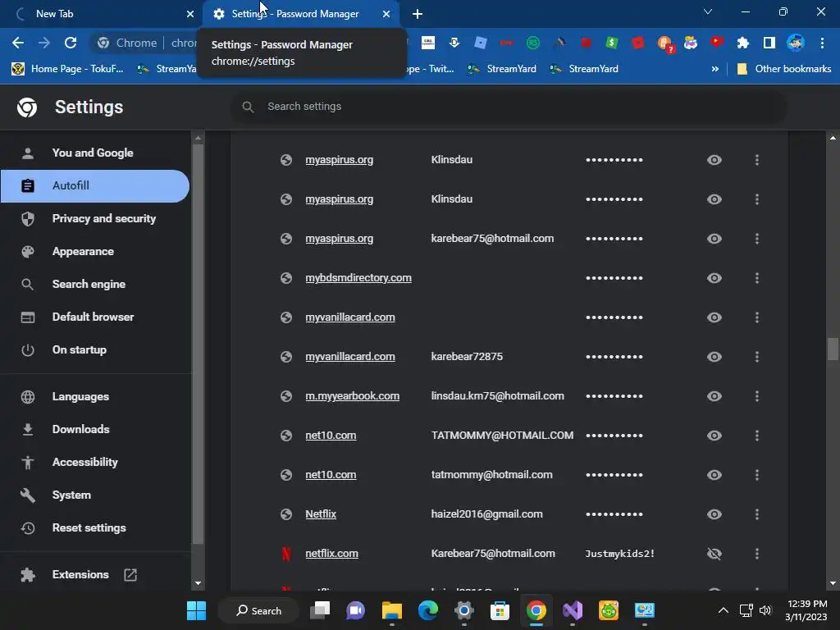Screen dimensions: 840x630
Task: Open more actions for mybdsmdirectory.com
Action: pos(757,278)
